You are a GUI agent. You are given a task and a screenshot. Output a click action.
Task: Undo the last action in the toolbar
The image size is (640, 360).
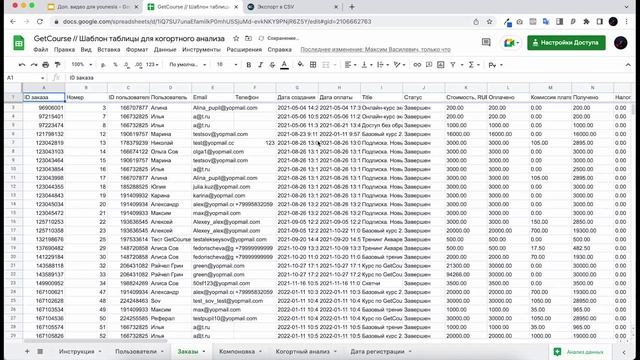coord(22,65)
